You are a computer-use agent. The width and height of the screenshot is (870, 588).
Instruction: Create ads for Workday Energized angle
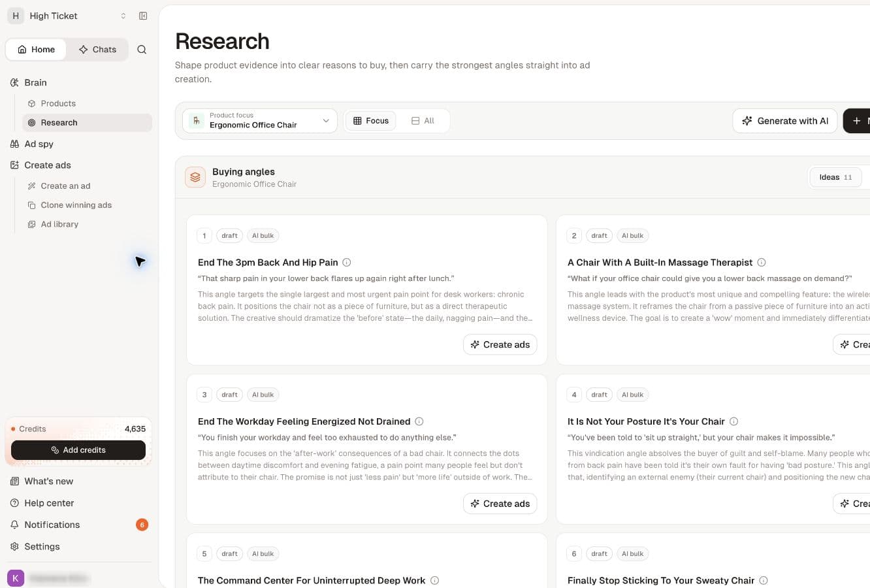500,504
